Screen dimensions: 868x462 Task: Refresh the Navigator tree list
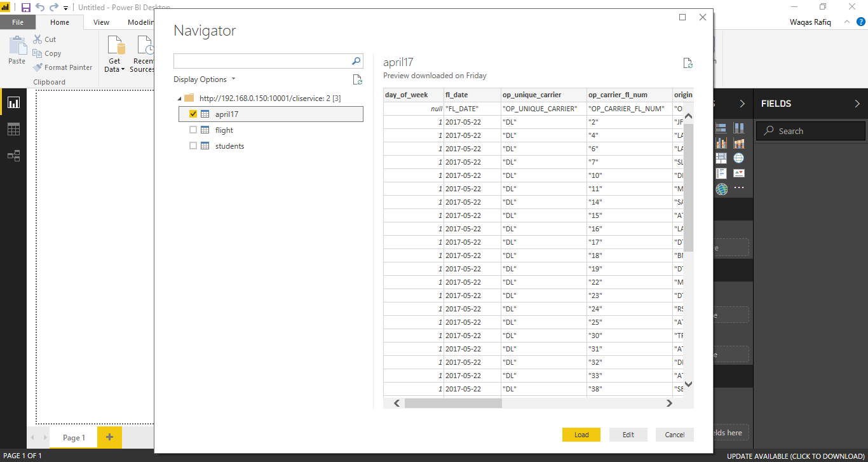pos(358,79)
